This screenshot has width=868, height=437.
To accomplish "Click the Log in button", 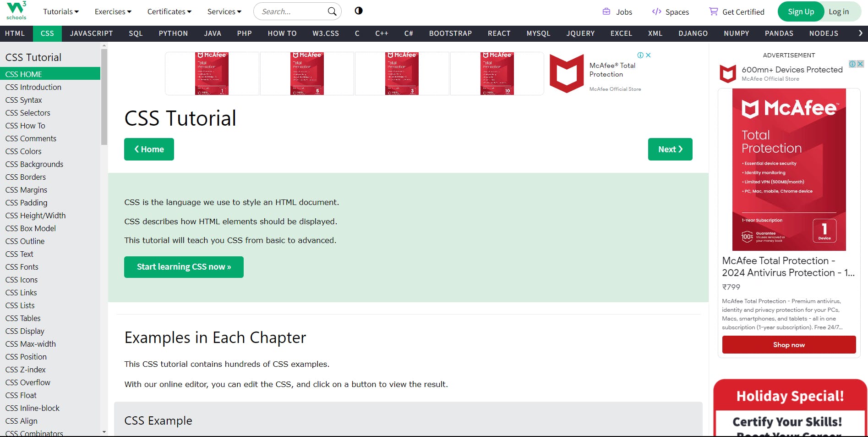I will coord(839,11).
